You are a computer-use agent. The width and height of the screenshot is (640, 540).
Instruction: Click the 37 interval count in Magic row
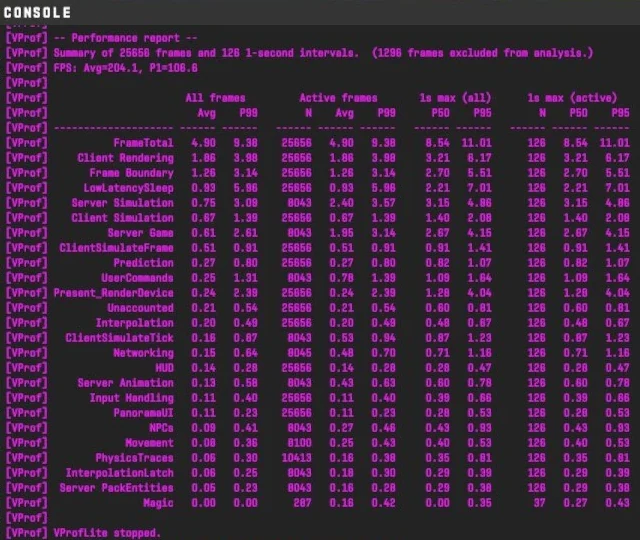540,503
